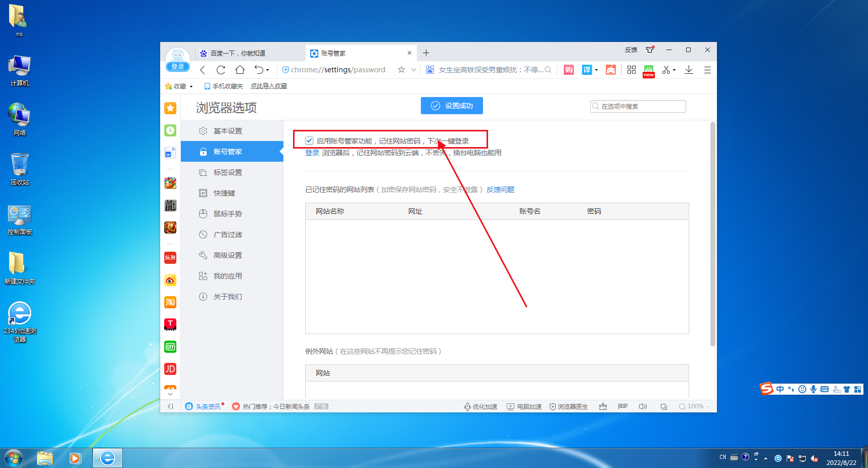This screenshot has height=468, width=868.
Task: Expand more sidebar icons chevron
Action: [170, 394]
